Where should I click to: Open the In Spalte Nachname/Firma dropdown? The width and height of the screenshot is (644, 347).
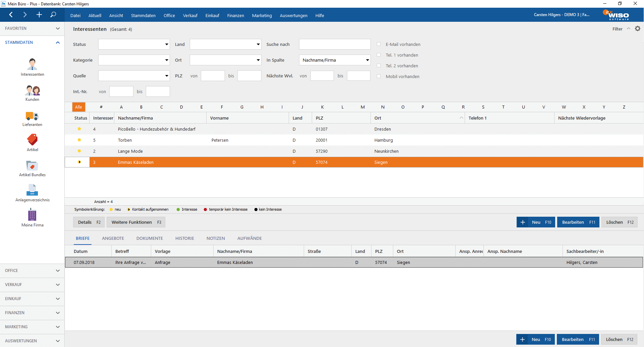[335, 60]
